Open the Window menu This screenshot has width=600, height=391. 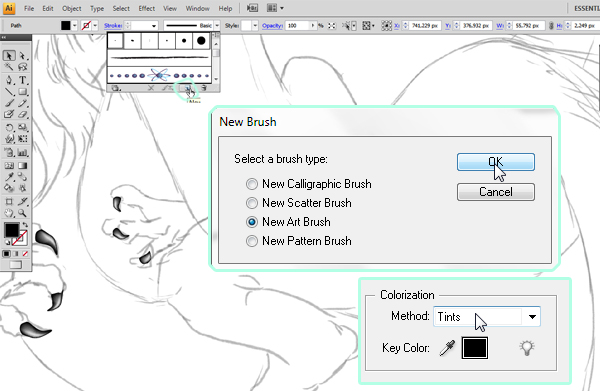click(x=197, y=8)
